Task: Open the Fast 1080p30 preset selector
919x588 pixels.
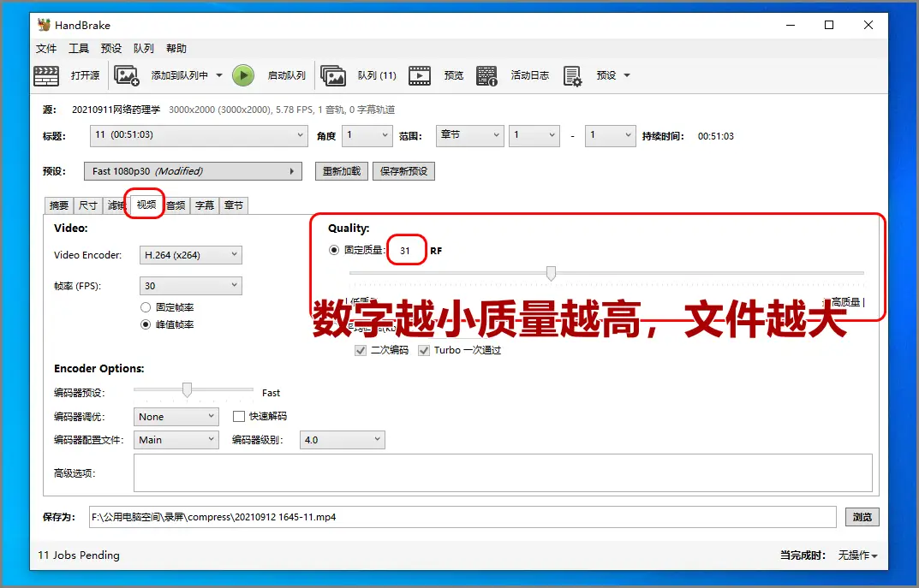Action: (x=193, y=171)
